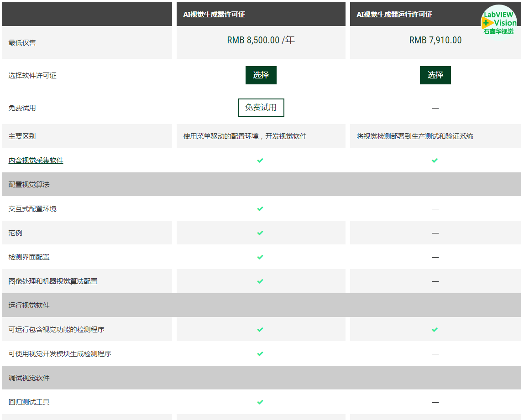
Task: Click the LabVIEW Vision logo badge
Action: [499, 22]
